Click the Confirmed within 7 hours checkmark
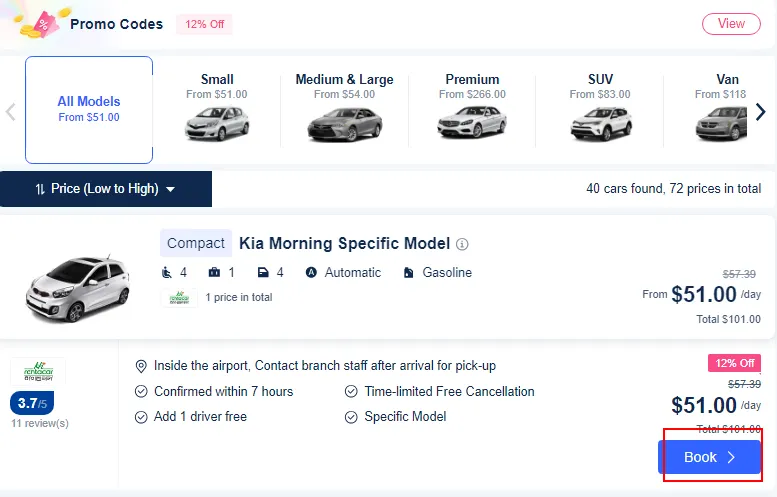 (x=141, y=391)
